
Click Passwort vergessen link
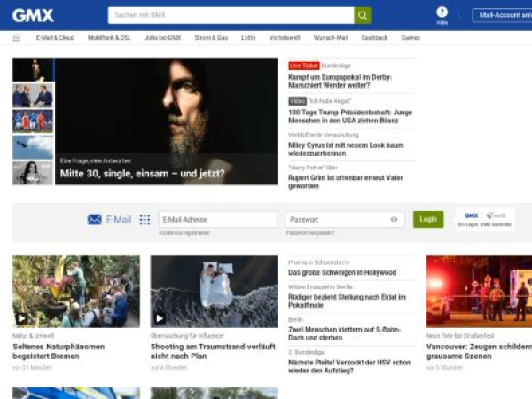pos(310,232)
